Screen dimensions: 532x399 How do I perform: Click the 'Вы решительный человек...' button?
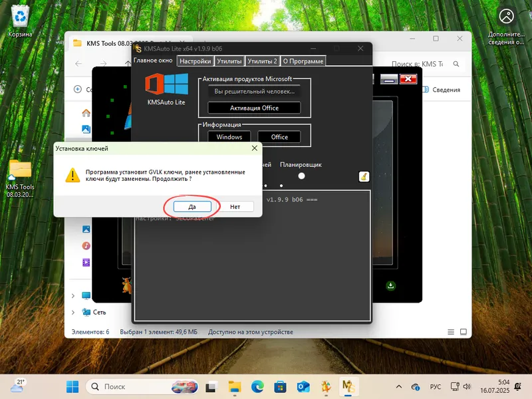click(253, 92)
